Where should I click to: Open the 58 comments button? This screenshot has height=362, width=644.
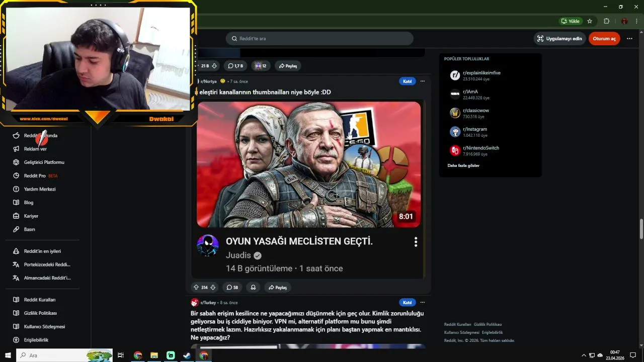click(232, 288)
